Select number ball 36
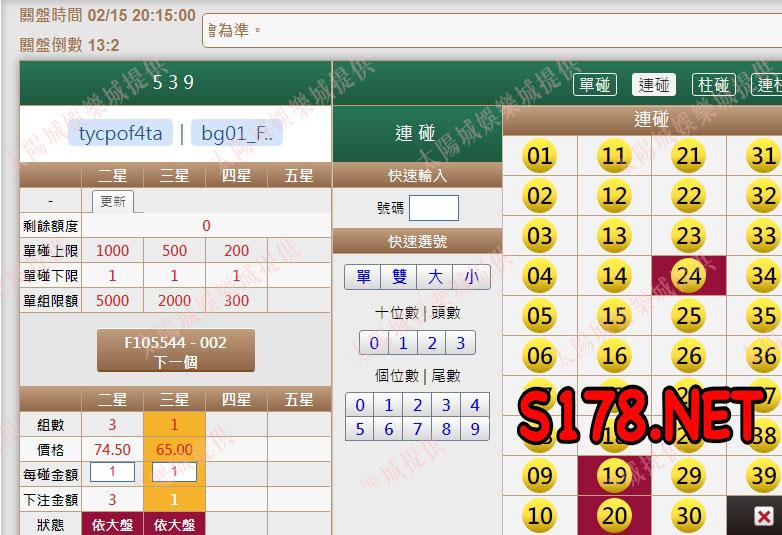The height and width of the screenshot is (535, 782). (x=764, y=356)
